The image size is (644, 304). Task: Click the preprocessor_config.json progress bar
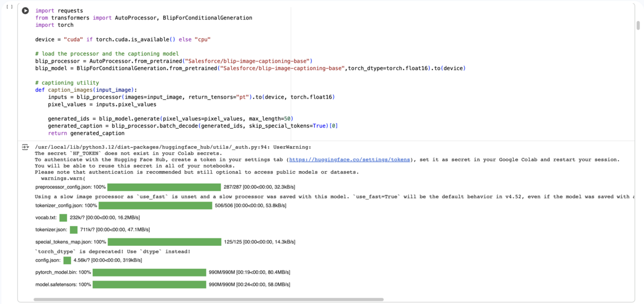click(x=164, y=187)
